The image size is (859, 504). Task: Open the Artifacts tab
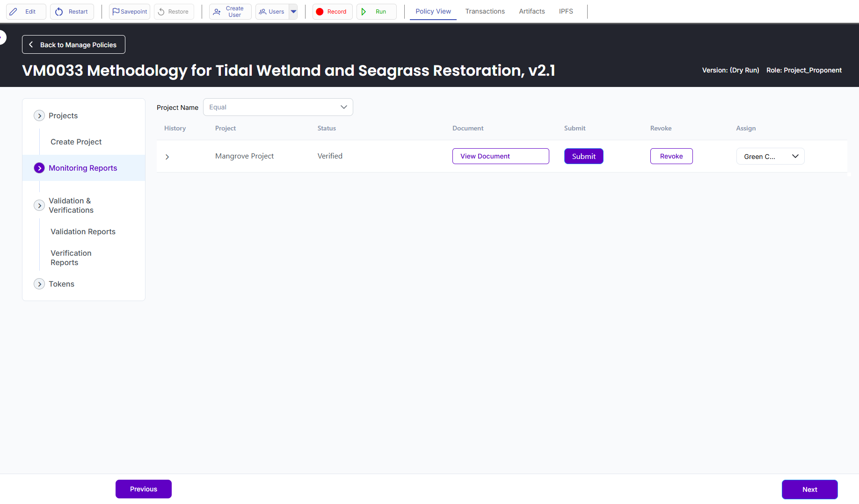coord(531,11)
